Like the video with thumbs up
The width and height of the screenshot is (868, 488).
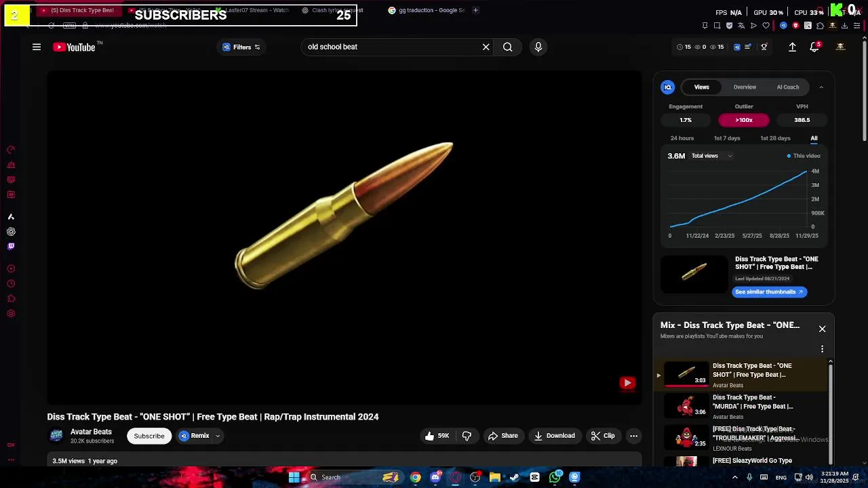coord(437,436)
